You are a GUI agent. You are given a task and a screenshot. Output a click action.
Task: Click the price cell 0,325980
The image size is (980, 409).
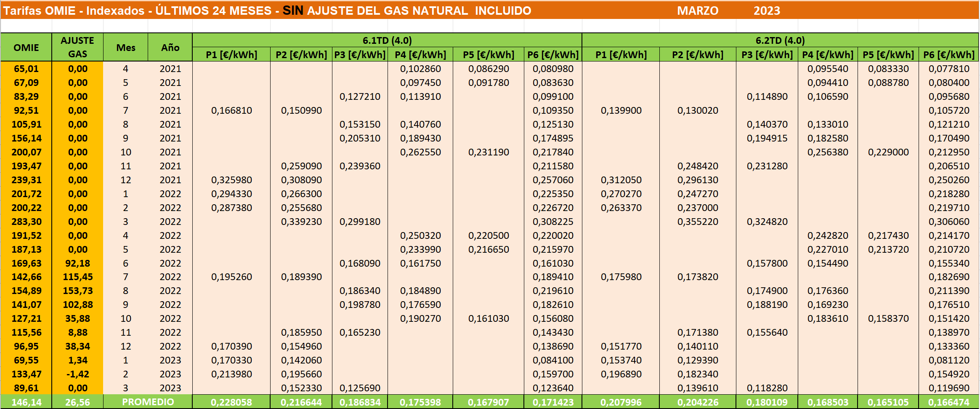click(x=231, y=180)
